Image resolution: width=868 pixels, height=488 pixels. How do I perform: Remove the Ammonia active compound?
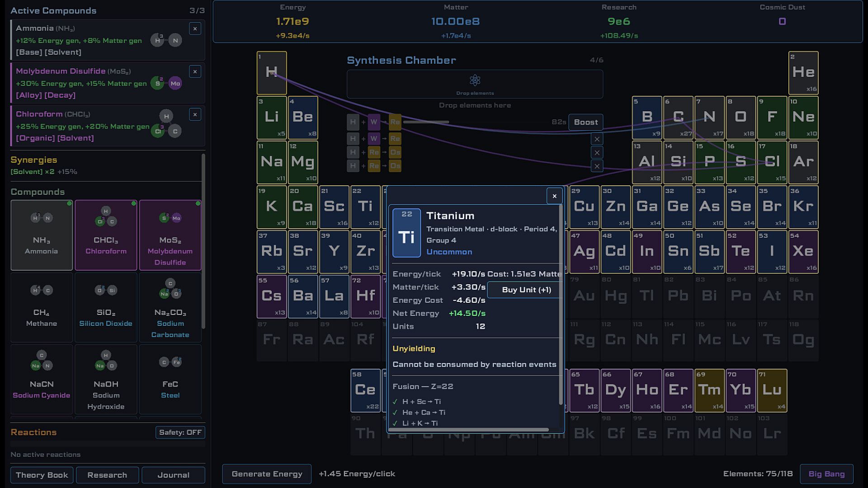point(195,29)
